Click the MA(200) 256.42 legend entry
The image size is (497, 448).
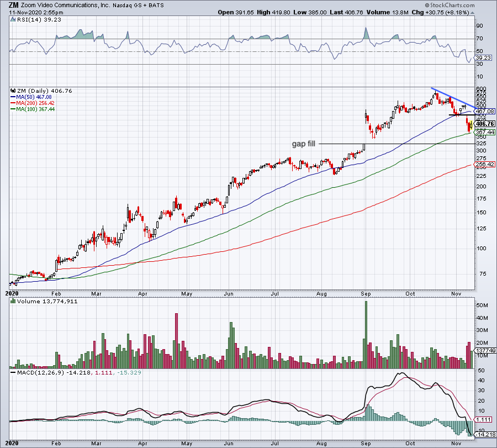tap(33, 103)
